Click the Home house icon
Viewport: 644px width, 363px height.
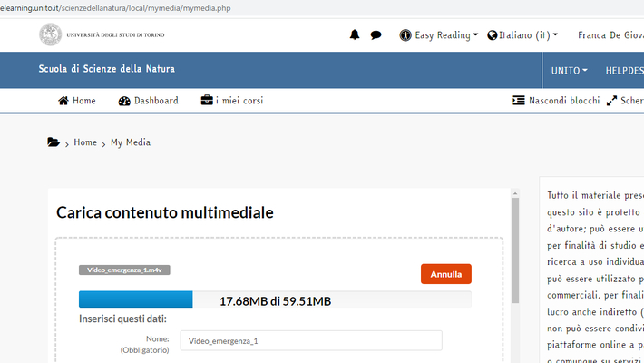click(63, 101)
